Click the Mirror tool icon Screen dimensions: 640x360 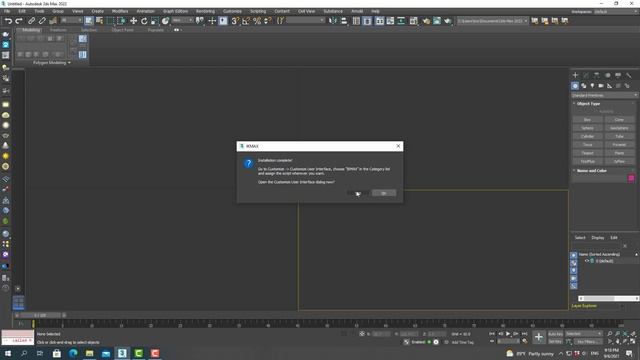click(x=333, y=21)
